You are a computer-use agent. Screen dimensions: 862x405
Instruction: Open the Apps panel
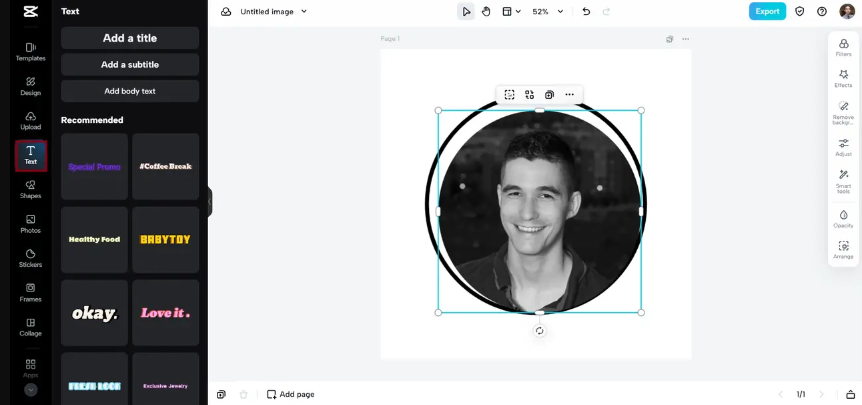pyautogui.click(x=31, y=368)
